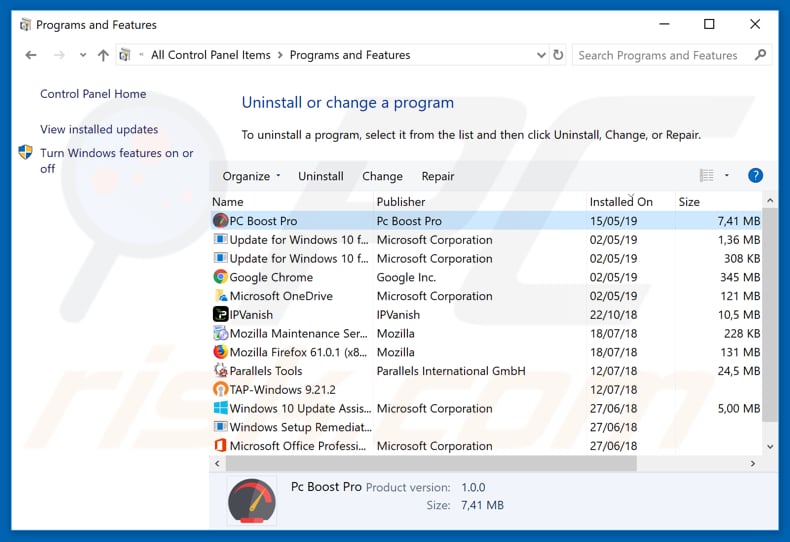Image resolution: width=790 pixels, height=542 pixels.
Task: Sort by the Publisher column header
Action: tap(480, 201)
